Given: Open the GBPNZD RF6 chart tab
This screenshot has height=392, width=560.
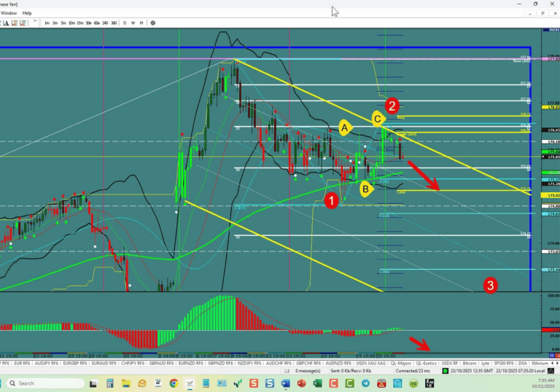Looking at the screenshot, I should [x=220, y=363].
